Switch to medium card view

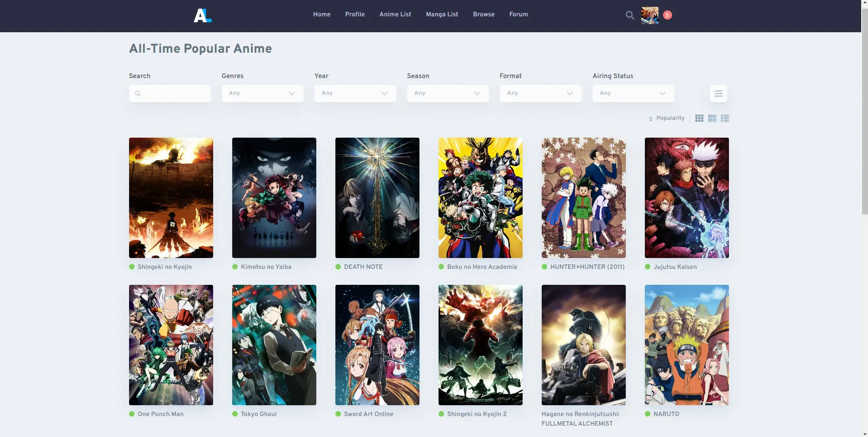712,118
